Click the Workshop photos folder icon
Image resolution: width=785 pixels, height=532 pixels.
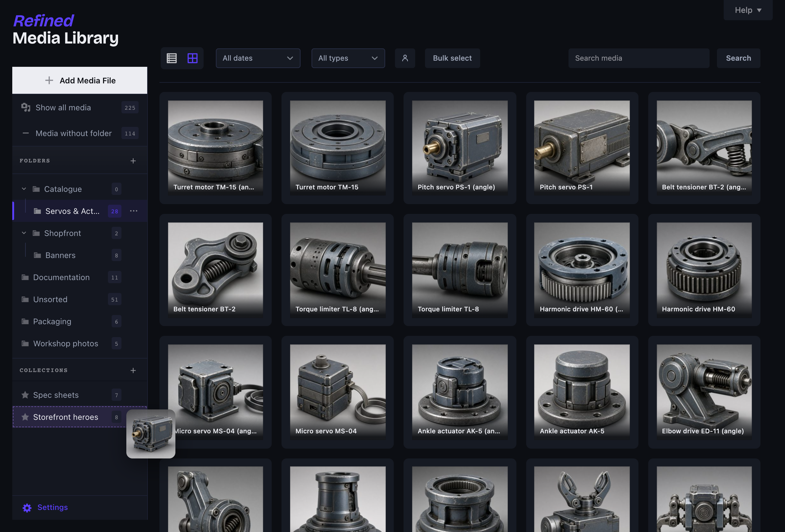pos(25,343)
